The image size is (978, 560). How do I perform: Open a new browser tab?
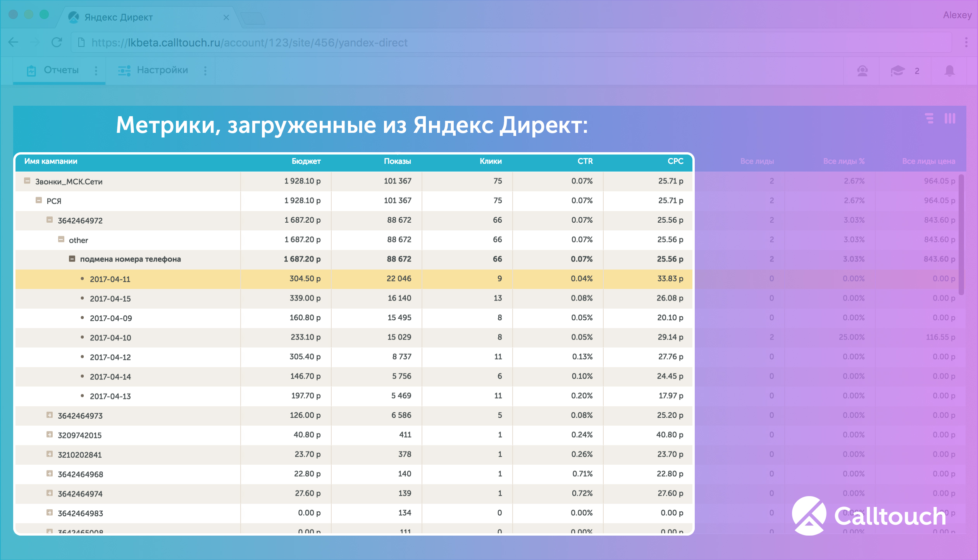point(253,18)
